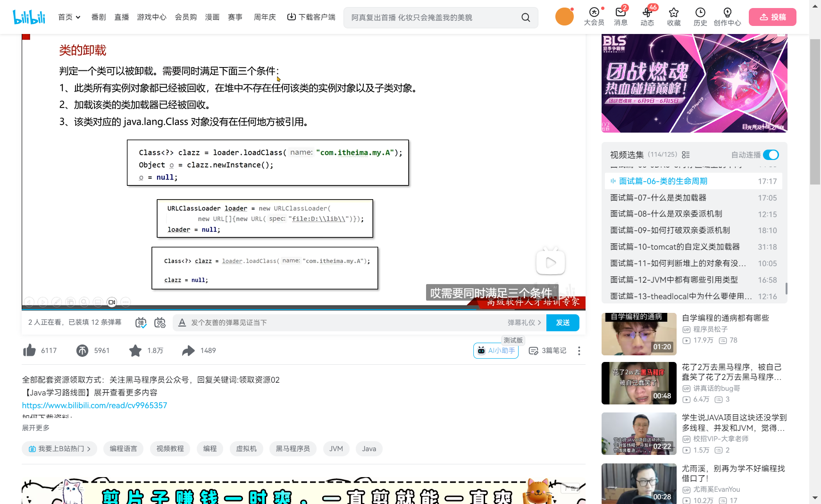This screenshot has height=504, width=821.
Task: Click the bilibili logo
Action: pyautogui.click(x=29, y=17)
